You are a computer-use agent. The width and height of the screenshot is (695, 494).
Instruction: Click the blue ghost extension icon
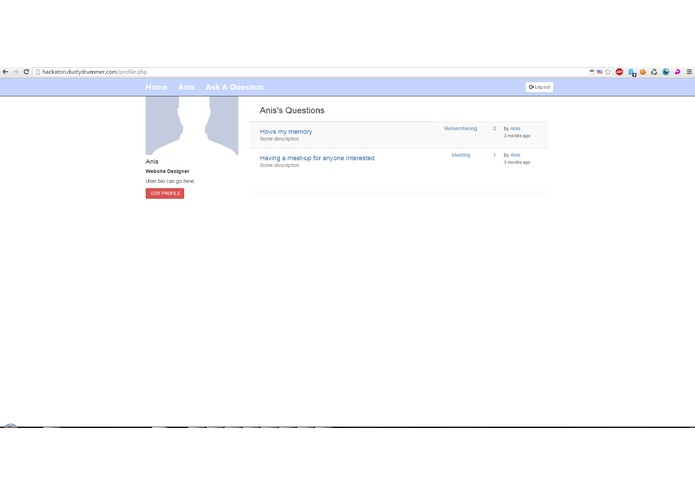coord(632,72)
